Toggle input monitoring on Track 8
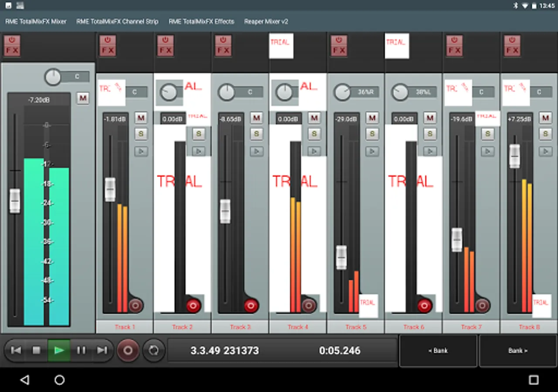The image size is (558, 392). (545, 151)
